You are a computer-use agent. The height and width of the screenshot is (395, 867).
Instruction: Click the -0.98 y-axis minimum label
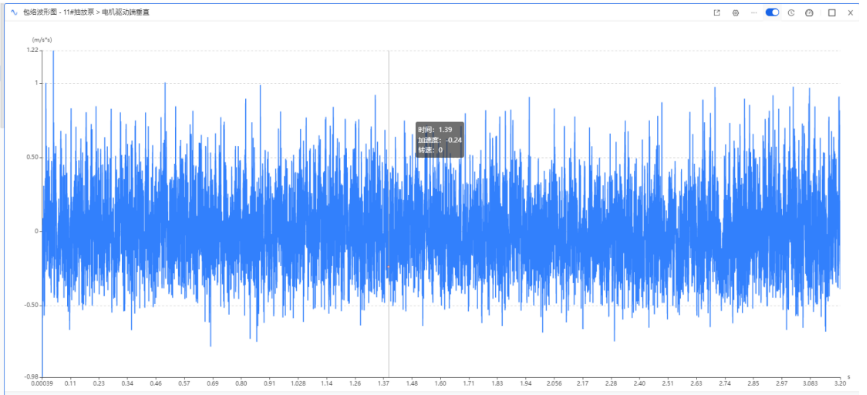point(32,376)
